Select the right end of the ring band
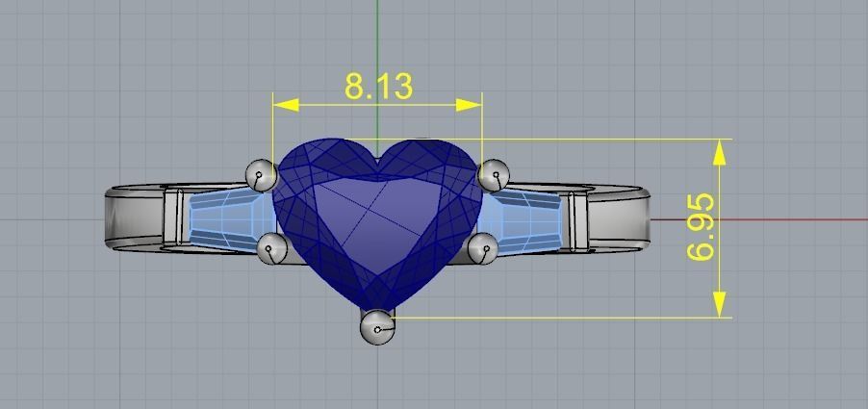868x409 pixels. 619,217
